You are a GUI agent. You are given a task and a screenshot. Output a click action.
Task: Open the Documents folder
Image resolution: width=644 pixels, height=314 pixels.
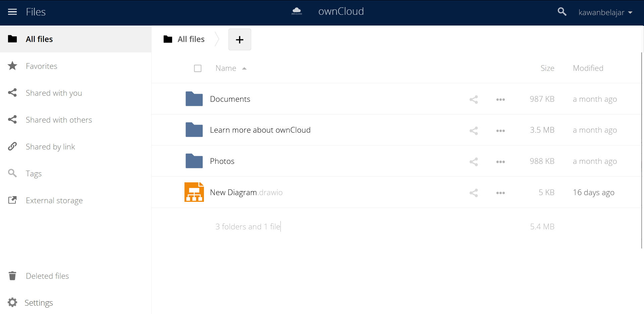(230, 99)
